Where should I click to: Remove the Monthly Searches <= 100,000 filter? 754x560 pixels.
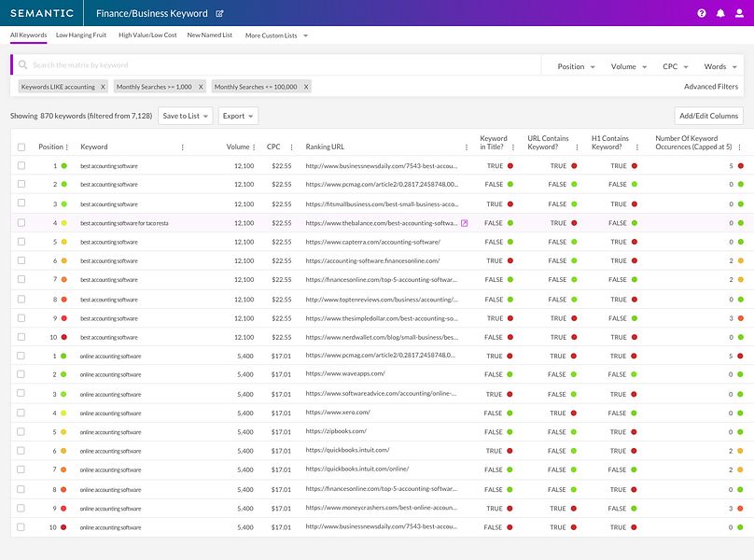(306, 87)
